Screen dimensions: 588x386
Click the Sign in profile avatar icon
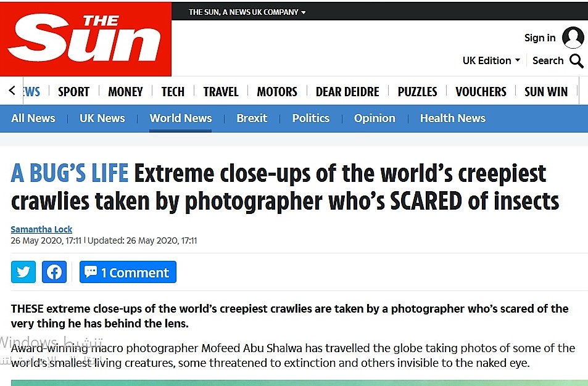click(573, 38)
